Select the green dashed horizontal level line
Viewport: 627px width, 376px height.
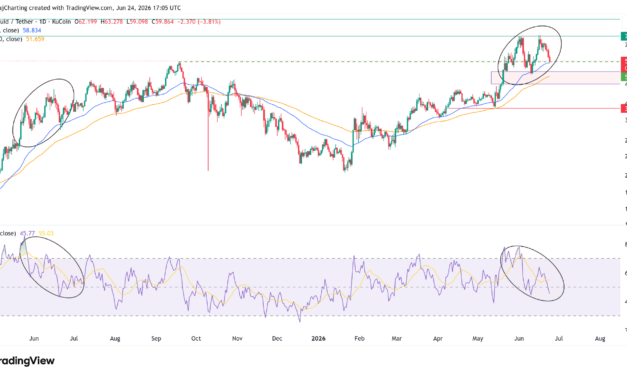tap(400, 62)
